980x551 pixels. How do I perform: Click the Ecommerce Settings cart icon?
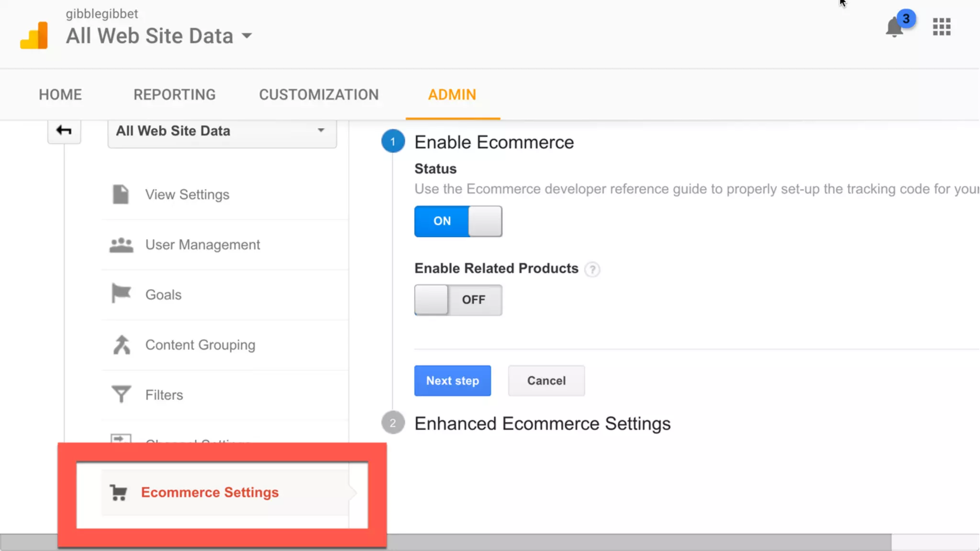pos(118,492)
